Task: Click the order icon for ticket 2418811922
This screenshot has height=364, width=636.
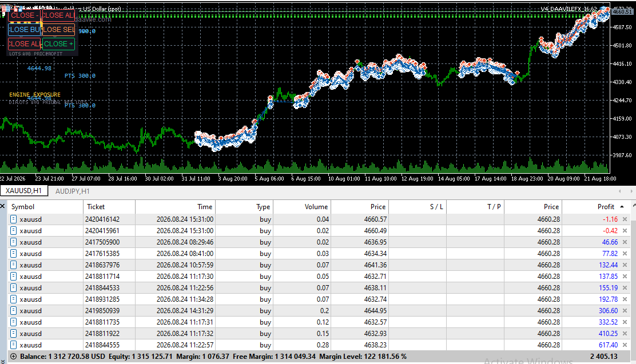Action: (13, 334)
